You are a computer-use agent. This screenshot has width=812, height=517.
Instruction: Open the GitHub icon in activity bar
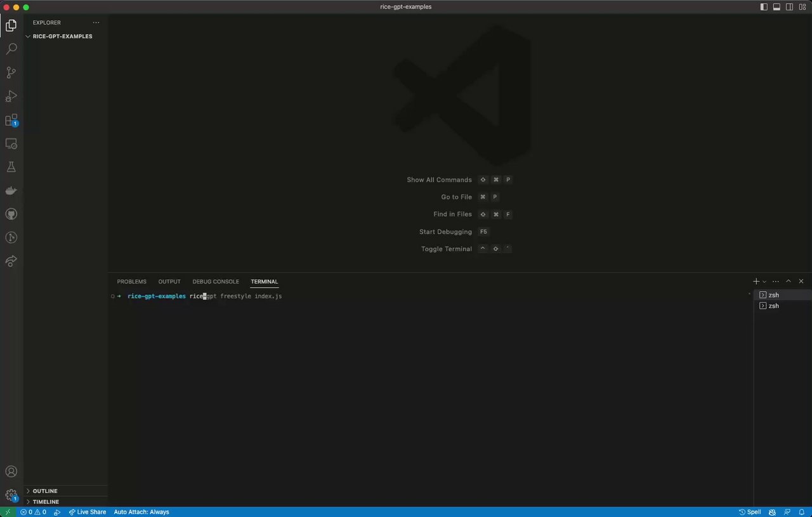click(11, 214)
